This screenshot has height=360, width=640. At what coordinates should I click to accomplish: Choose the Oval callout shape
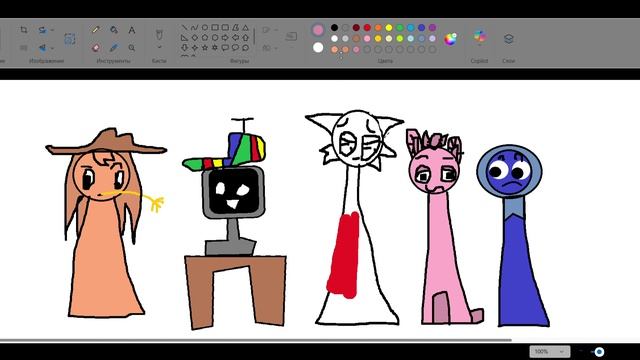pos(236,48)
